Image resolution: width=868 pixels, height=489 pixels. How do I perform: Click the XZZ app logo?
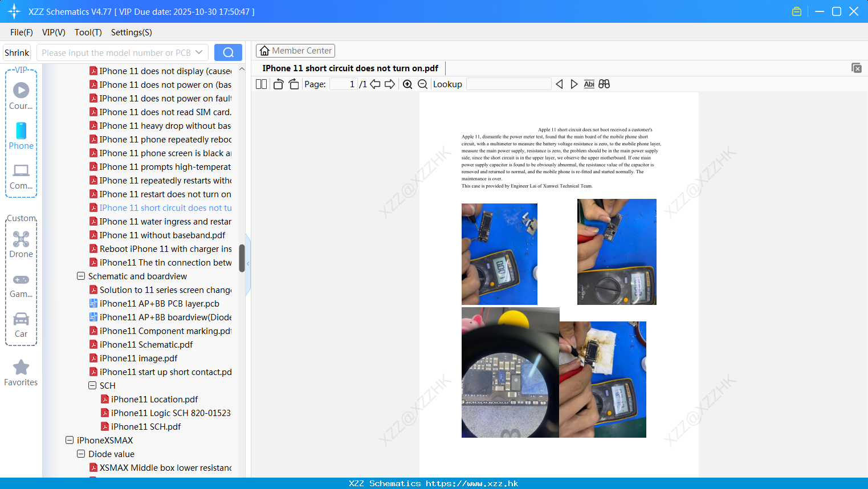click(x=14, y=11)
